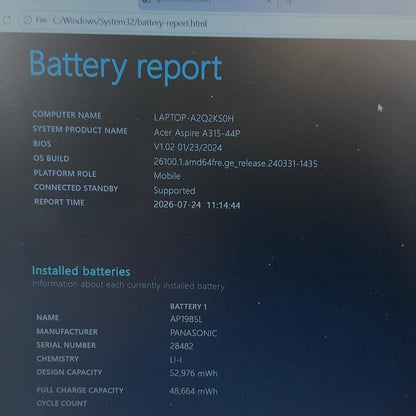This screenshot has width=416, height=416.
Task: Click the battery-report.html address bar URL
Action: pyautogui.click(x=130, y=22)
